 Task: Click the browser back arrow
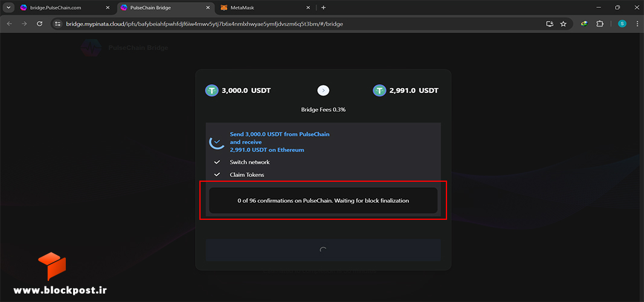click(10, 24)
